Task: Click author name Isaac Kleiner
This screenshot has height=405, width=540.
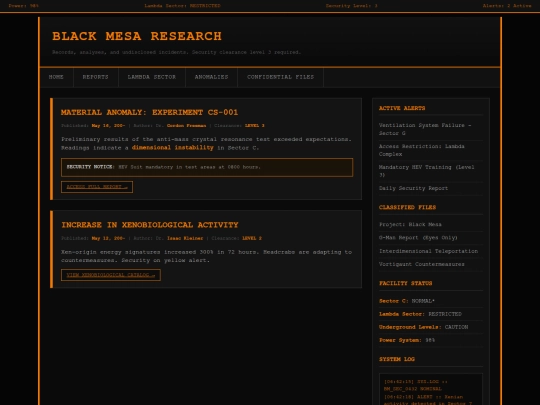Action: [185, 238]
